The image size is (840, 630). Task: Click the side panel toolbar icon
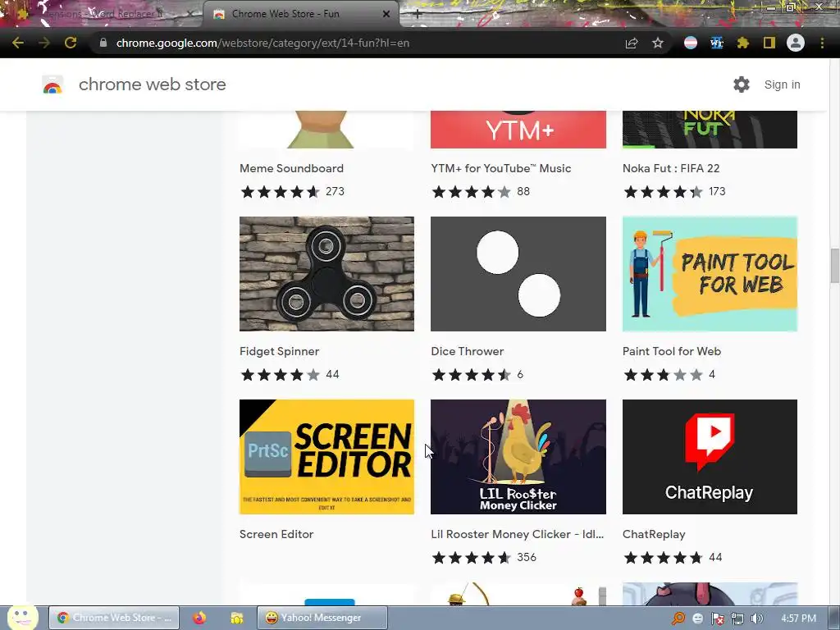[x=769, y=43]
